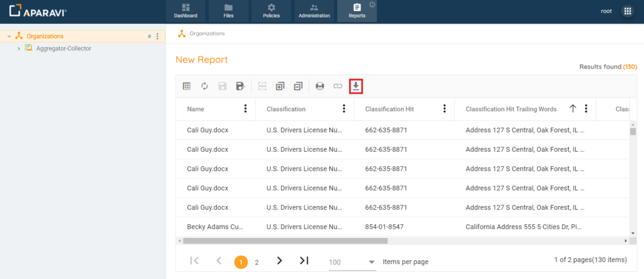Click the Organizations icon in breadcrumb
Viewport: 644px width, 279px height.
182,33
